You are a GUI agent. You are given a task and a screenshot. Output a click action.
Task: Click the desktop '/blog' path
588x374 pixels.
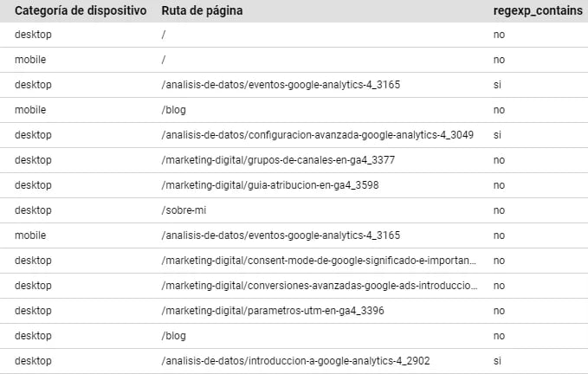click(173, 336)
